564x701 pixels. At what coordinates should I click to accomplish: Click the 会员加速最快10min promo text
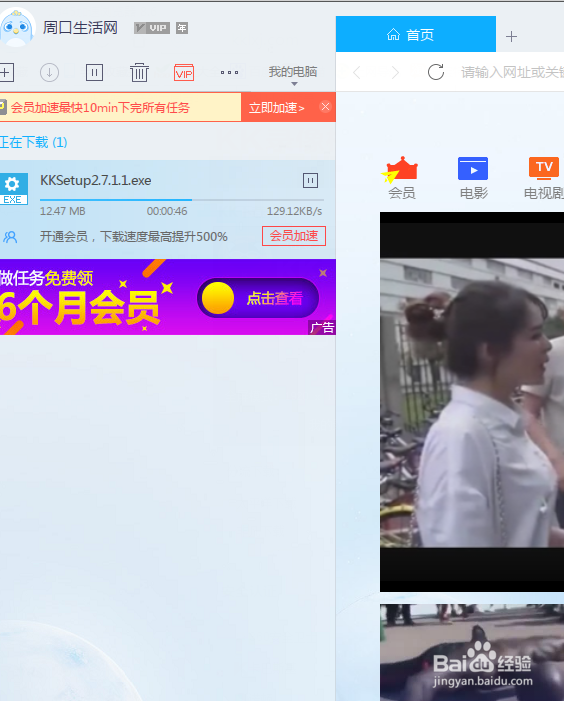pos(100,108)
